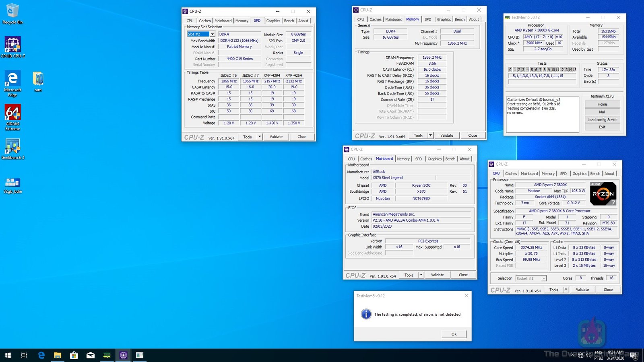The height and width of the screenshot is (362, 644).
Task: Open Tools dropdown arrow in Mainboard window
Action: pos(421,275)
